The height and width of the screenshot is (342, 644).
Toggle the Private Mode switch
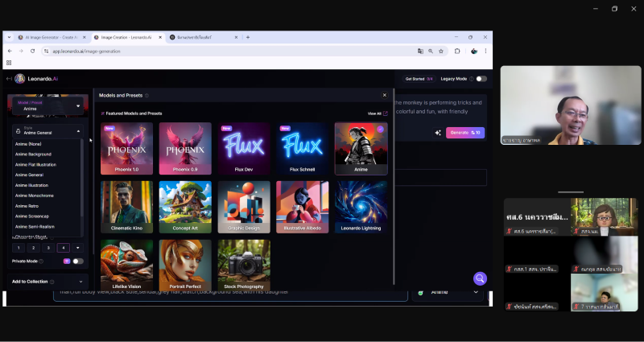[x=77, y=261]
